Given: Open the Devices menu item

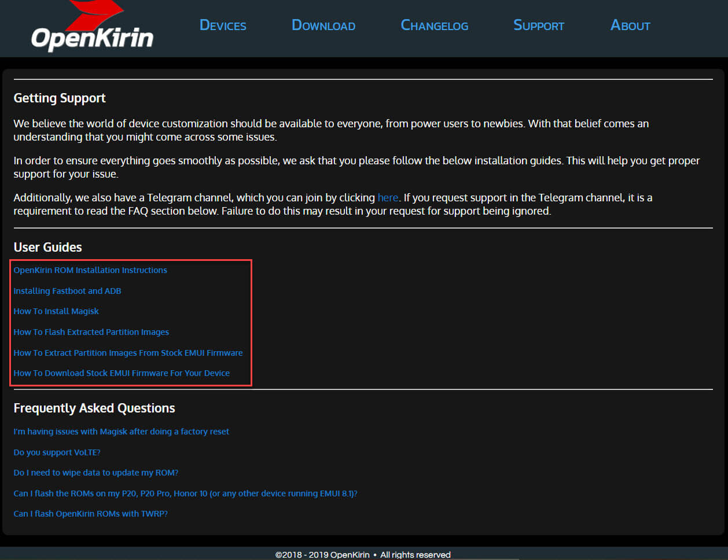Looking at the screenshot, I should 223,25.
